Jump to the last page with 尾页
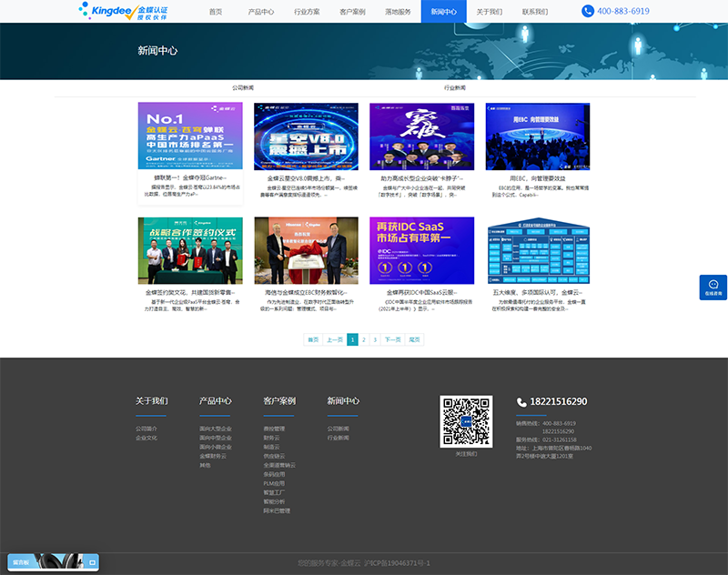The width and height of the screenshot is (728, 575). pyautogui.click(x=414, y=339)
